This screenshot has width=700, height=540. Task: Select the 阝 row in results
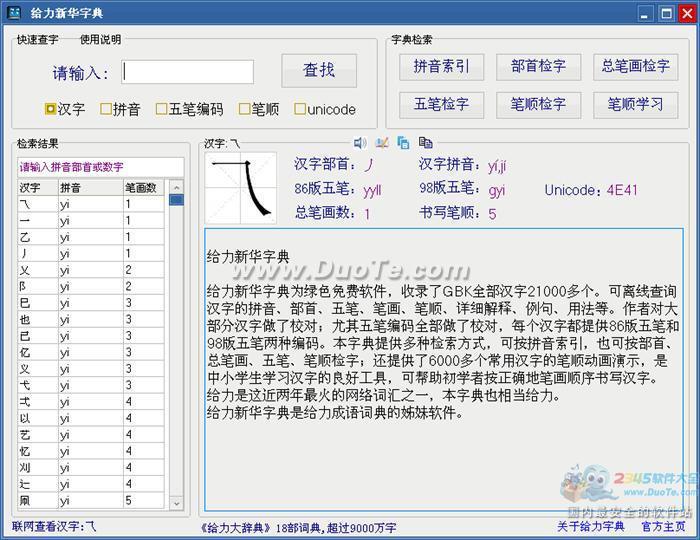[x=91, y=287]
